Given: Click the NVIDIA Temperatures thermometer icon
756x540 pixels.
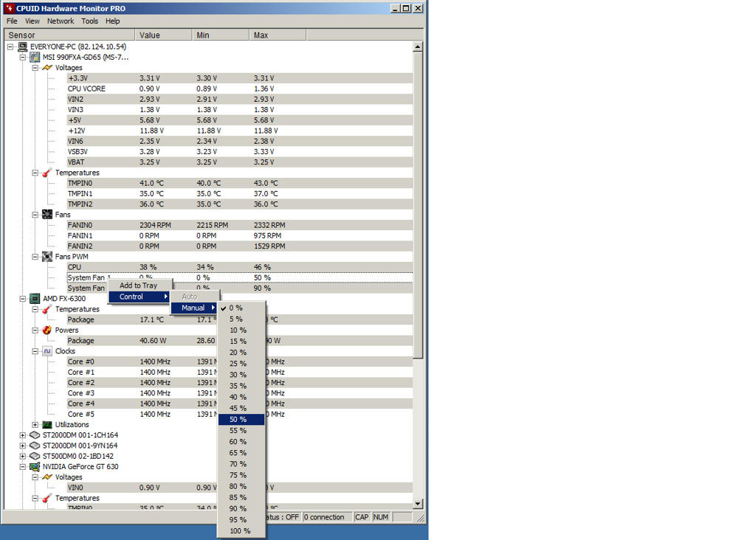Looking at the screenshot, I should tap(47, 499).
